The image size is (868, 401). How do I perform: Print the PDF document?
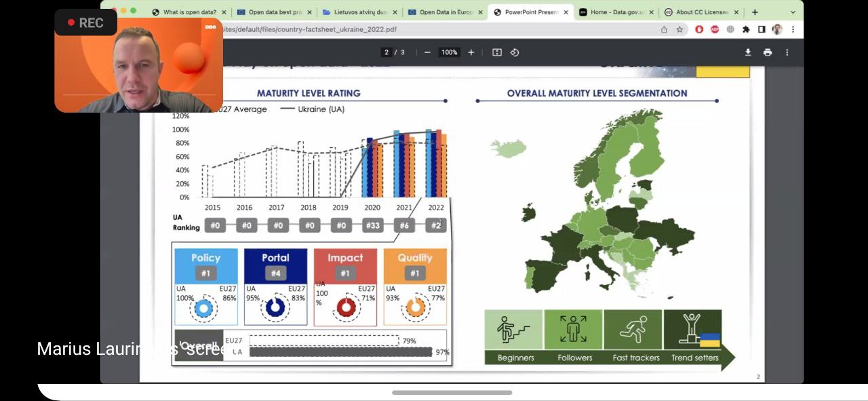[x=768, y=52]
